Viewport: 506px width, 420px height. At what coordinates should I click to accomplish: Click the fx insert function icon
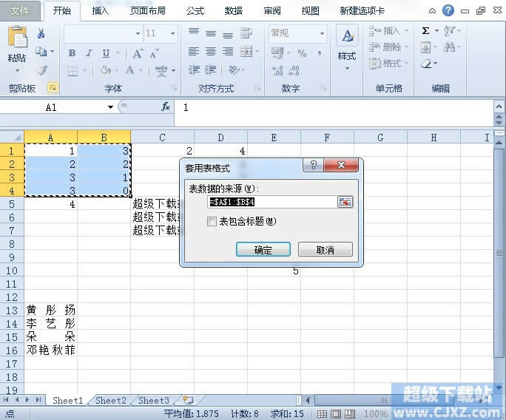(x=166, y=107)
